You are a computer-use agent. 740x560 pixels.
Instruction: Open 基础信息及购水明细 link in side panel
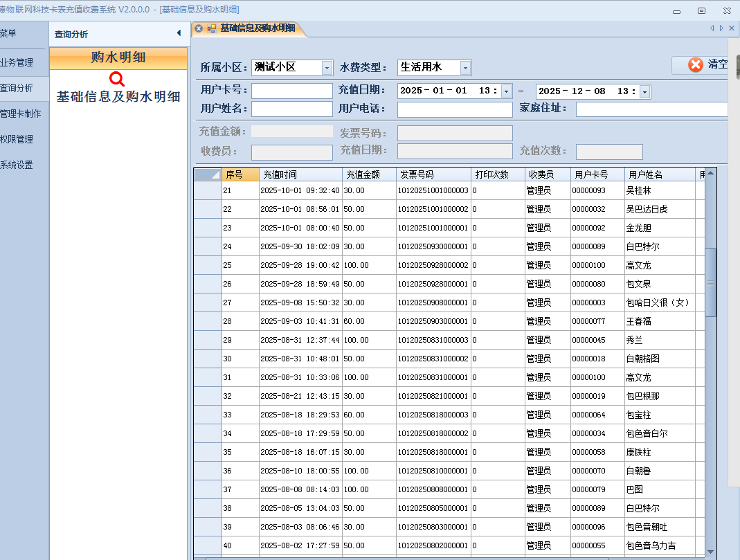coord(118,97)
